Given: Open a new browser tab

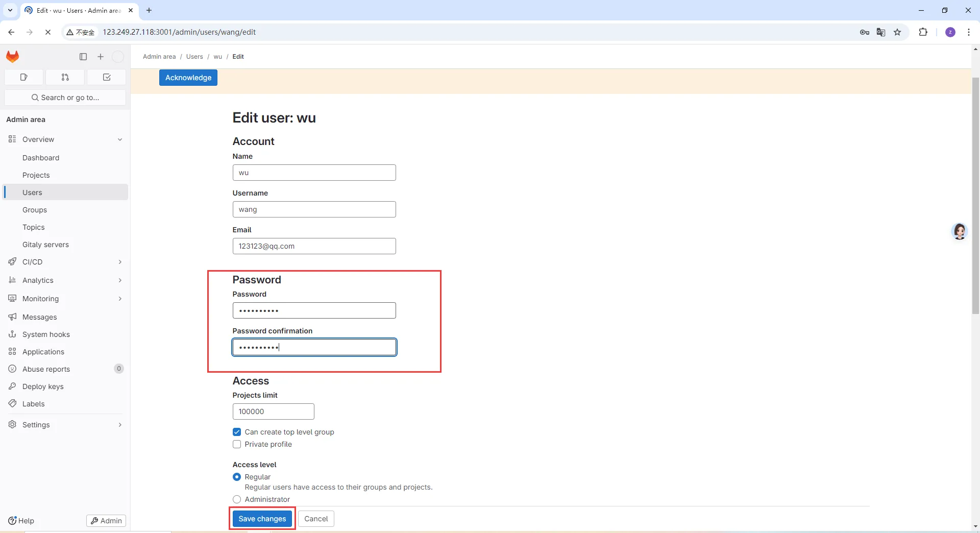Looking at the screenshot, I should [x=149, y=10].
